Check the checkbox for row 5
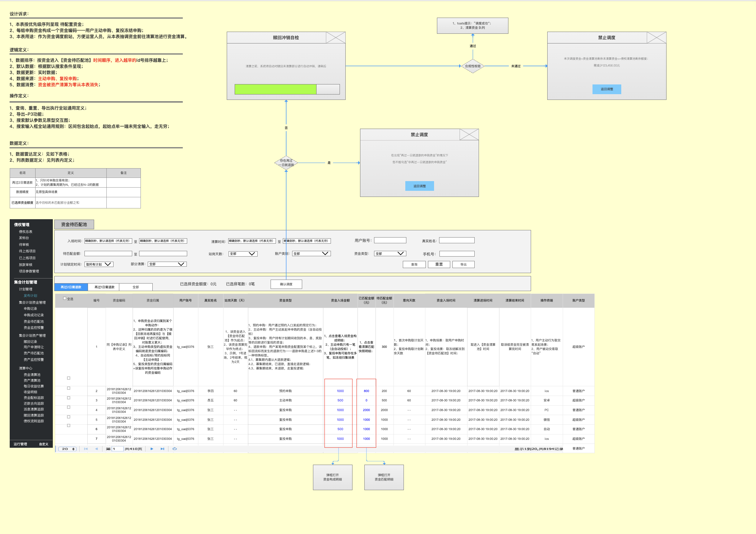 [69, 417]
